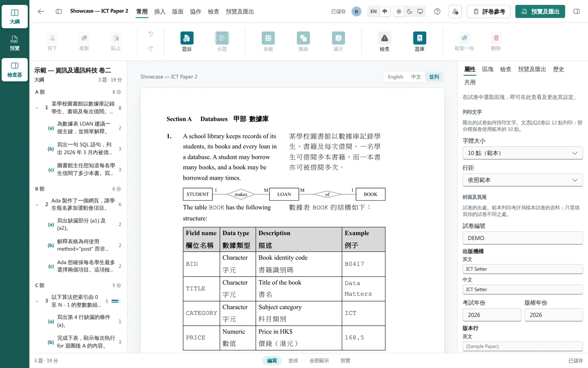588x368 pixels.
Task: Go back with the left arrow icon
Action: pyautogui.click(x=41, y=11)
